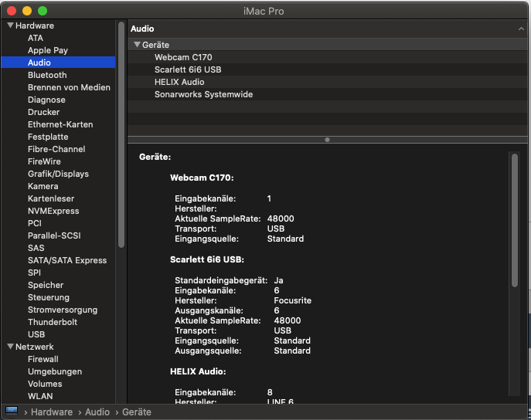Click the computer icon in the path bar
Screen dimensions: 531x420
(x=12, y=412)
